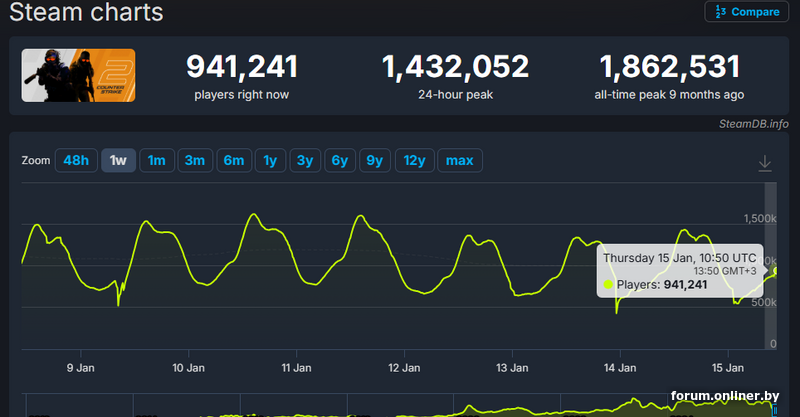Click the range navigator handle at bottom right
This screenshot has width=800, height=417.
[774, 410]
